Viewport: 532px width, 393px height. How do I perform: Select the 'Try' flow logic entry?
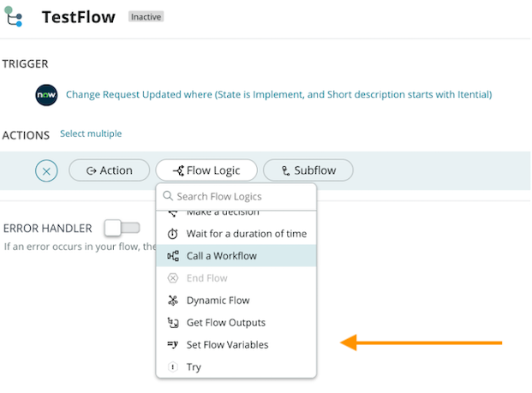(x=194, y=367)
